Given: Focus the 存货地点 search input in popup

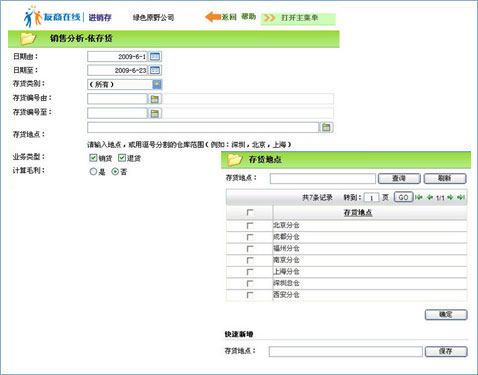Looking at the screenshot, I should pos(323,178).
